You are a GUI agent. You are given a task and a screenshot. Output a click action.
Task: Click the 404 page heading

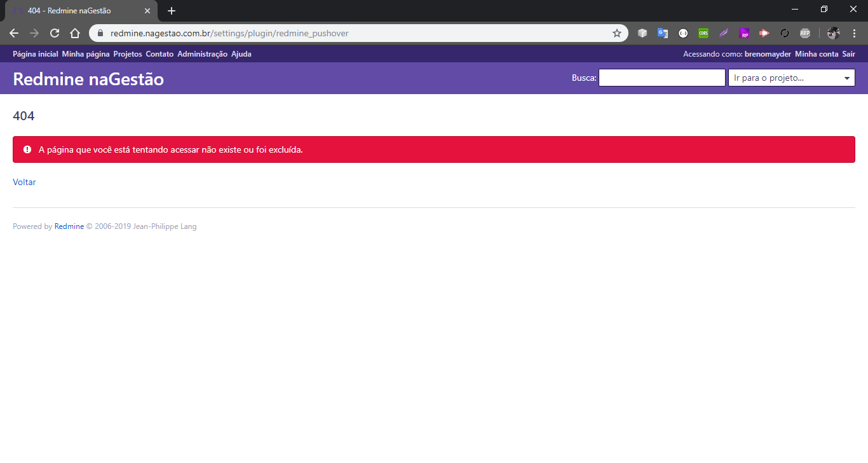pos(24,116)
